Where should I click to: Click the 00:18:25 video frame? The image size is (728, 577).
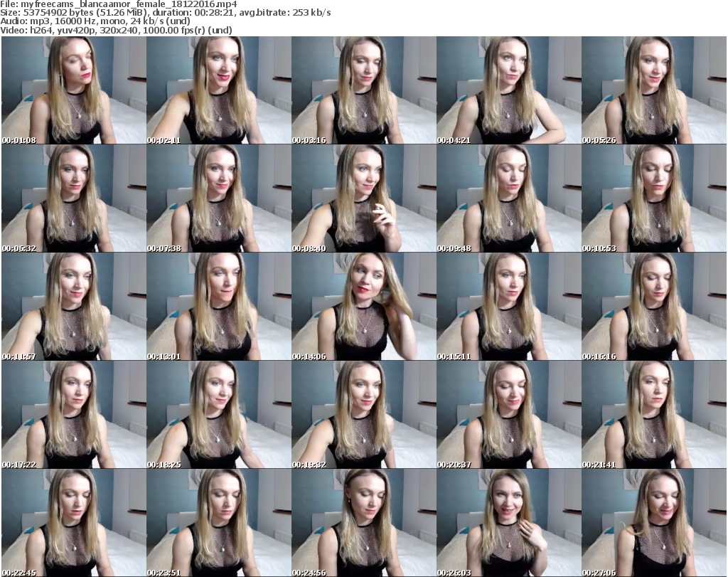click(x=219, y=415)
